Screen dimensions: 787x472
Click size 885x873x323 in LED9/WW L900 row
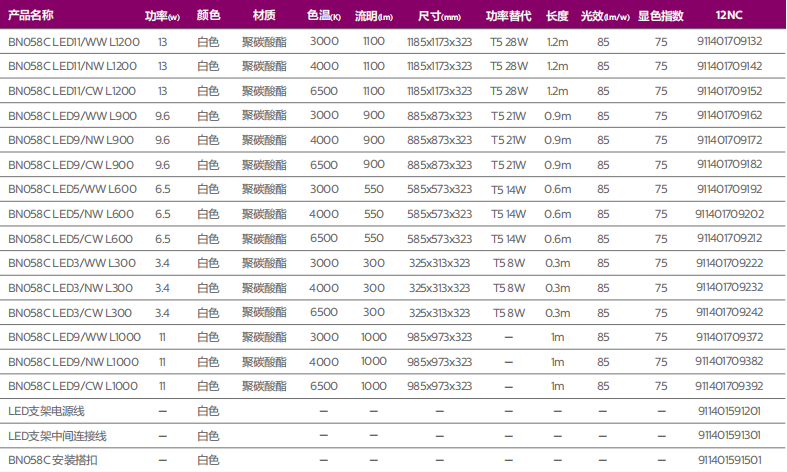pyautogui.click(x=439, y=116)
